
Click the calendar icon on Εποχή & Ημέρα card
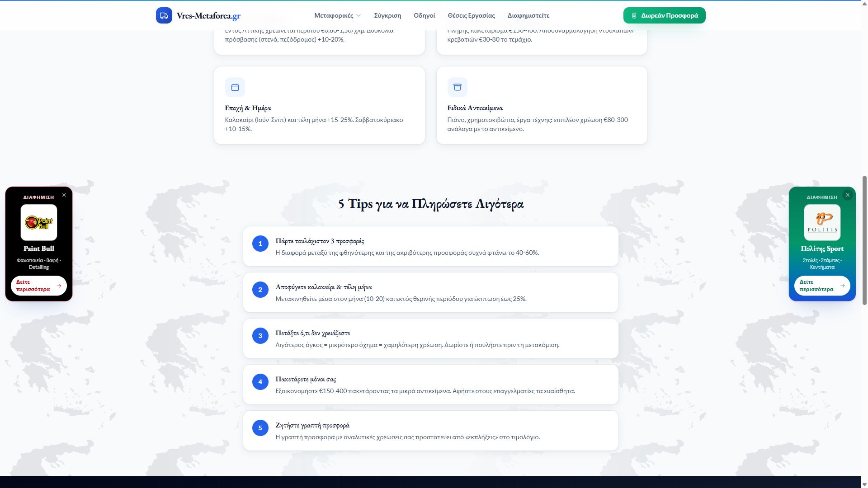235,87
